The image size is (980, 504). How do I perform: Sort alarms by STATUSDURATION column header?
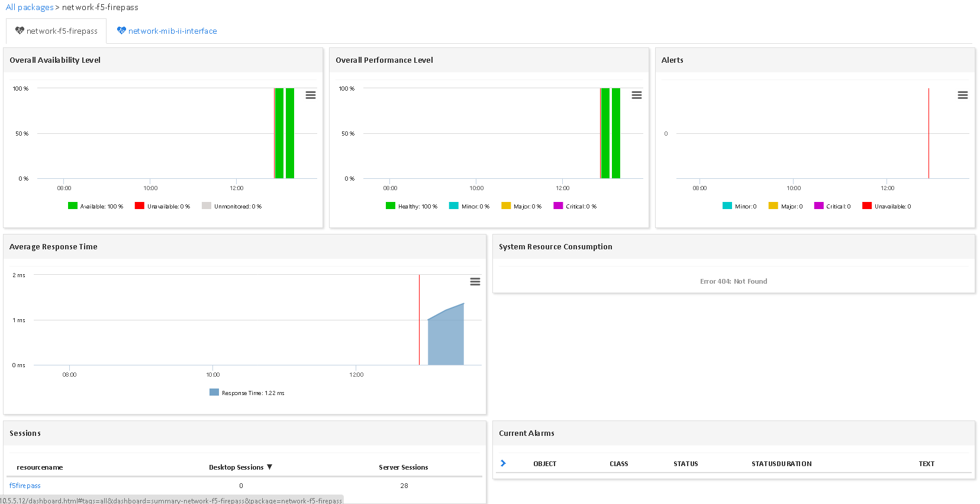point(781,464)
